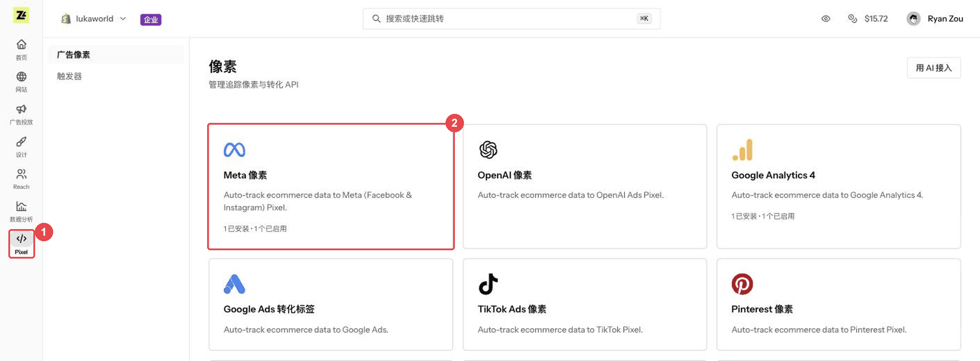Open the 广告投放 megaphone sidebar item
This screenshot has height=361, width=980.
pyautogui.click(x=21, y=115)
